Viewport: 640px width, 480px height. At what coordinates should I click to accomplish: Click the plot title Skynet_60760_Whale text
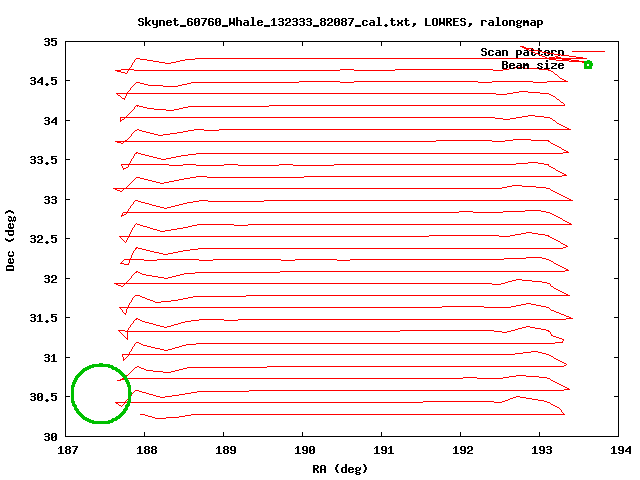340,22
